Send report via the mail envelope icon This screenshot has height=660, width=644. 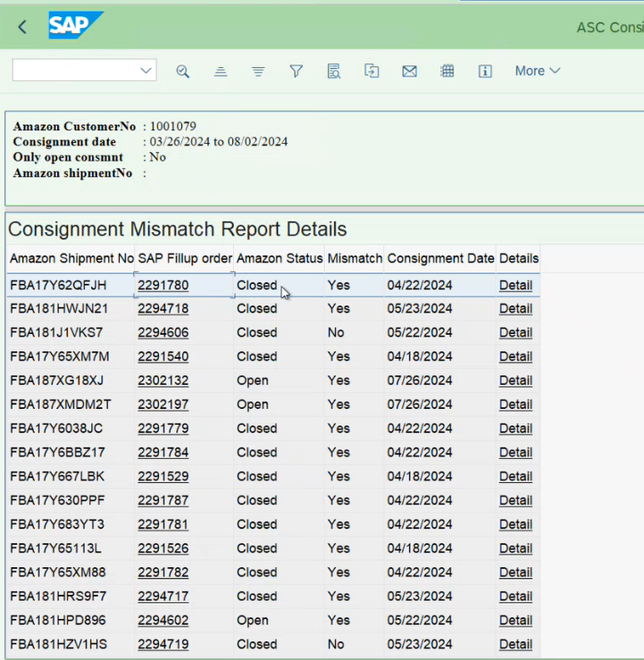coord(410,71)
